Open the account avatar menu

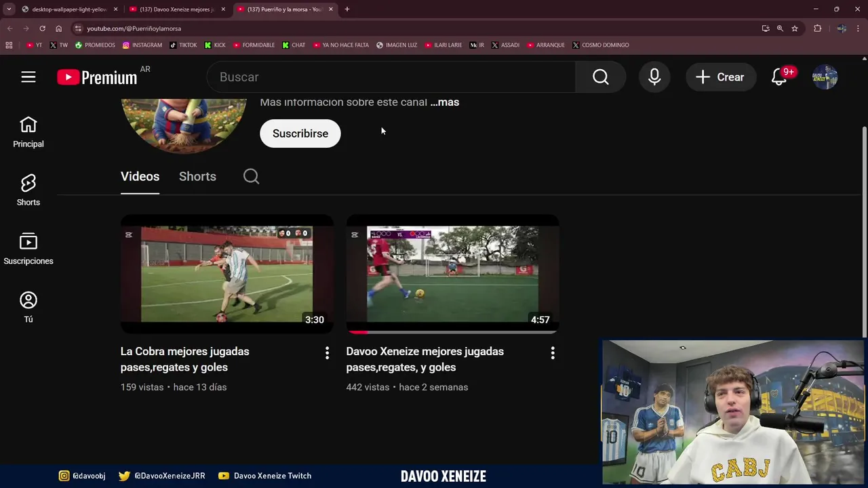[x=825, y=77]
